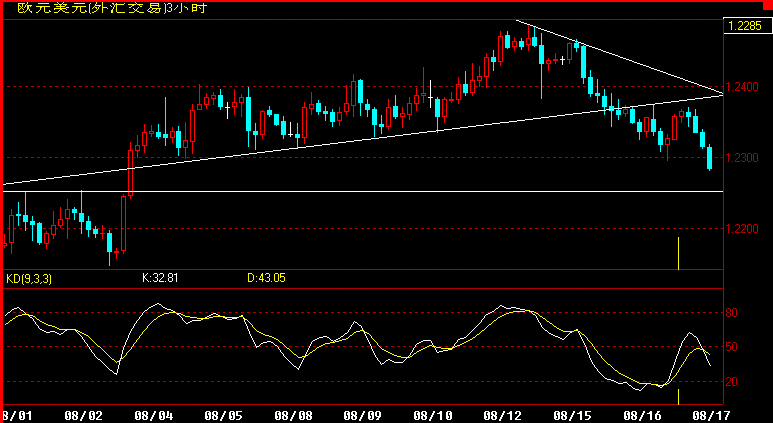Click the yellow vertical marker in KD panel
This screenshot has width=773, height=423.
pos(678,396)
